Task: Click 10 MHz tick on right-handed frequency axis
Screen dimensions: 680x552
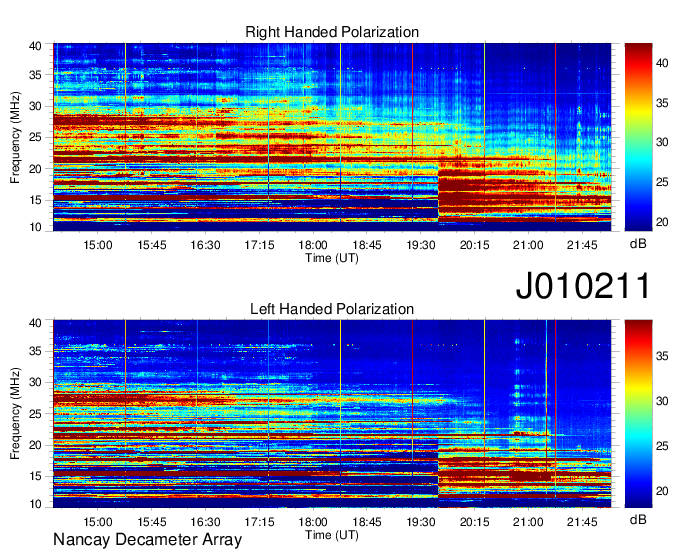Action: click(35, 228)
